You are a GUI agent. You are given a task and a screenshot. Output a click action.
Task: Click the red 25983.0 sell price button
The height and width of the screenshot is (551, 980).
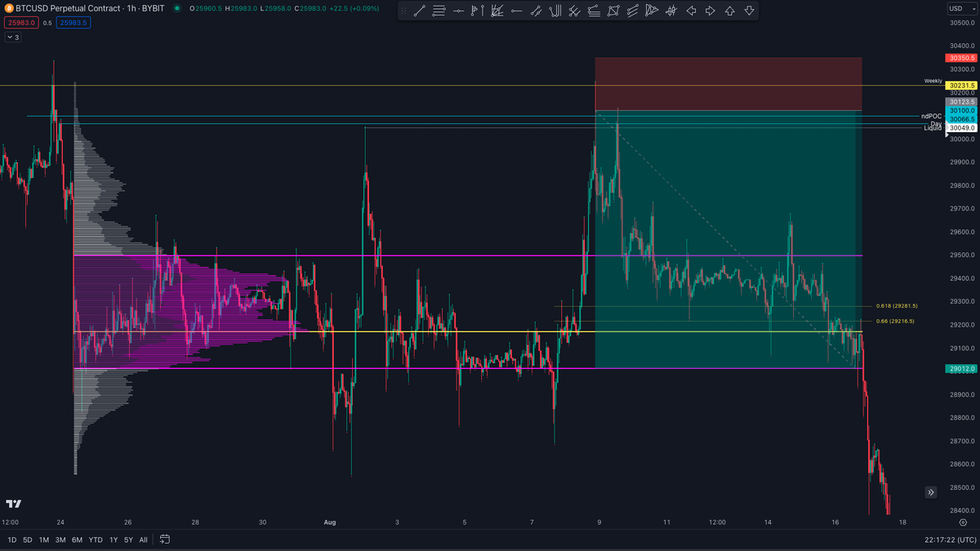(20, 23)
